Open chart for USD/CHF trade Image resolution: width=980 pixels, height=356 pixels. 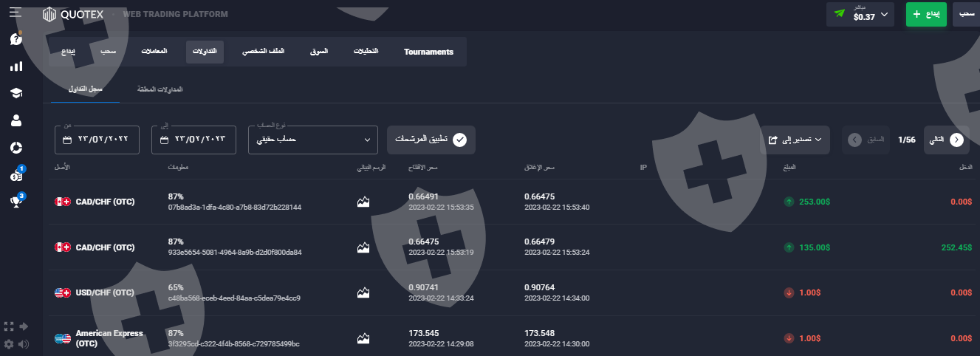pos(363,292)
